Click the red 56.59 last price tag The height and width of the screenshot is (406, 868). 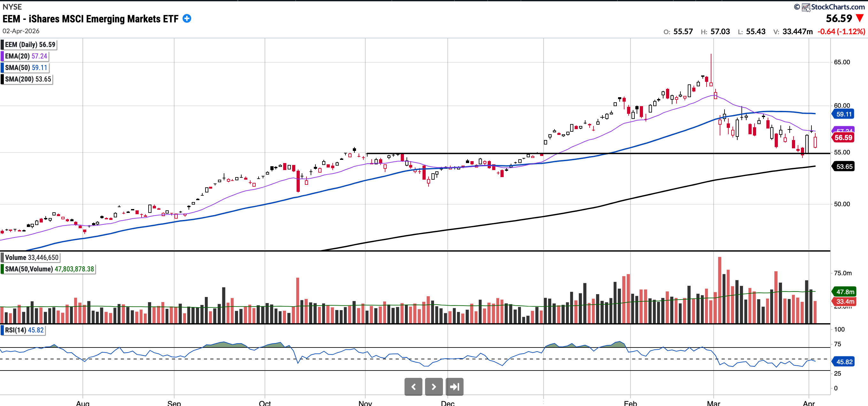(x=843, y=137)
